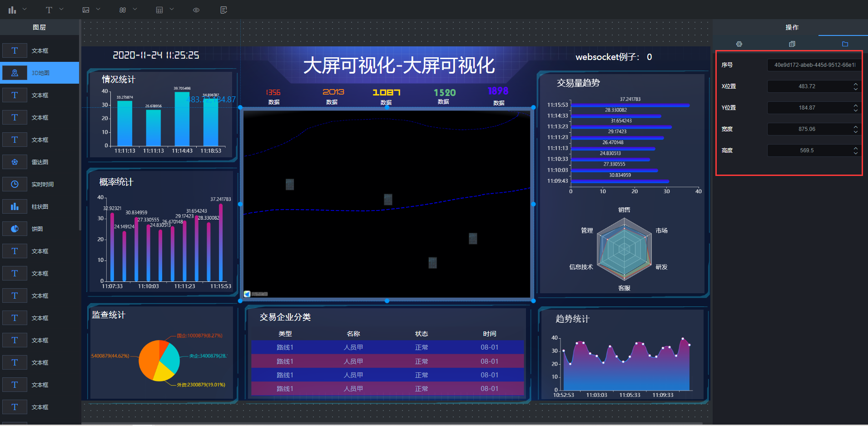Switch to the folder tab in 操作 panel
The width and height of the screenshot is (868, 426).
[845, 44]
